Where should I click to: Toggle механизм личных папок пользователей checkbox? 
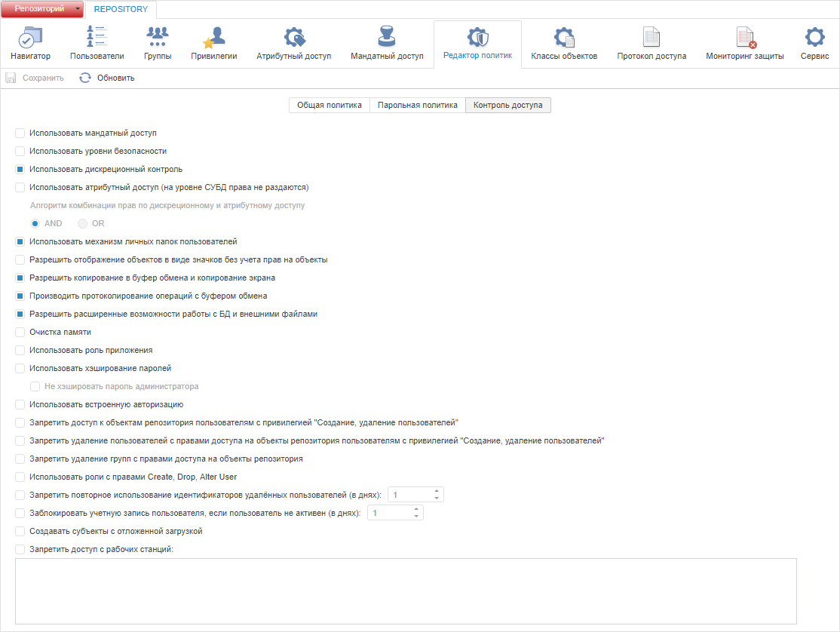20,241
